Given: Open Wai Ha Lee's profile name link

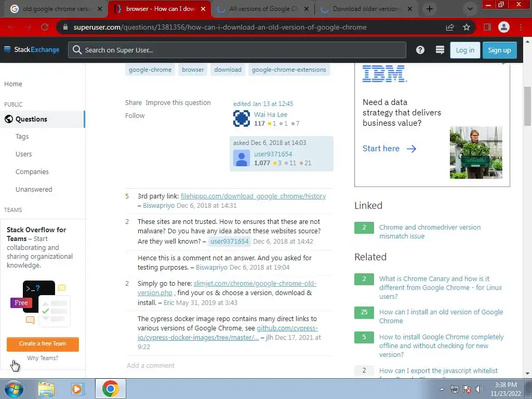Looking at the screenshot, I should coord(270,114).
